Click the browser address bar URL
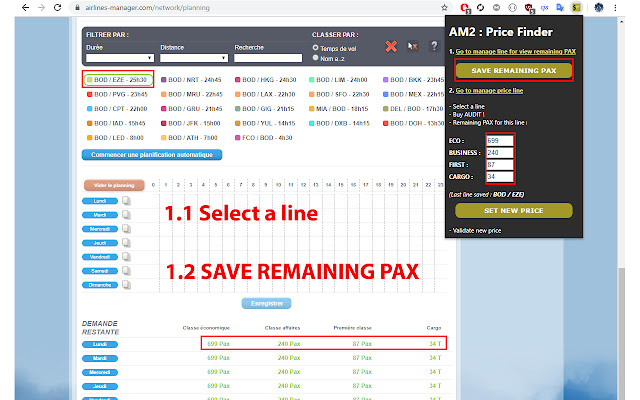The height and width of the screenshot is (400, 640). tap(147, 7)
